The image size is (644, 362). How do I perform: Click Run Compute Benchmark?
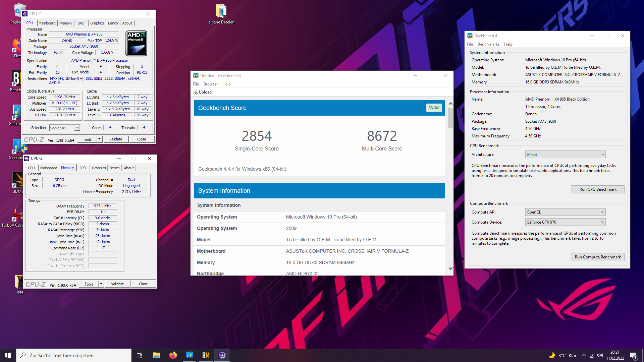point(598,257)
